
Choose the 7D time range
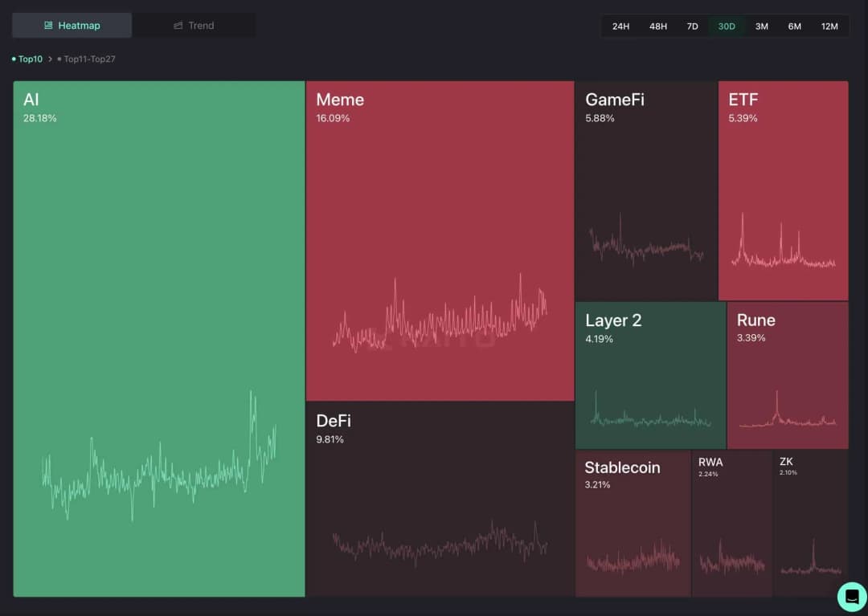(692, 27)
